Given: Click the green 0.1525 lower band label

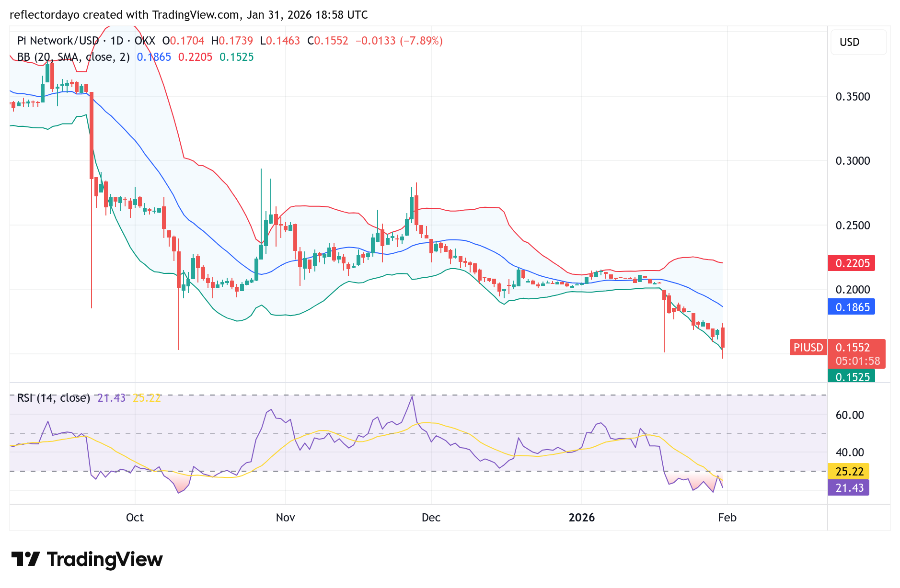Looking at the screenshot, I should pos(852,376).
